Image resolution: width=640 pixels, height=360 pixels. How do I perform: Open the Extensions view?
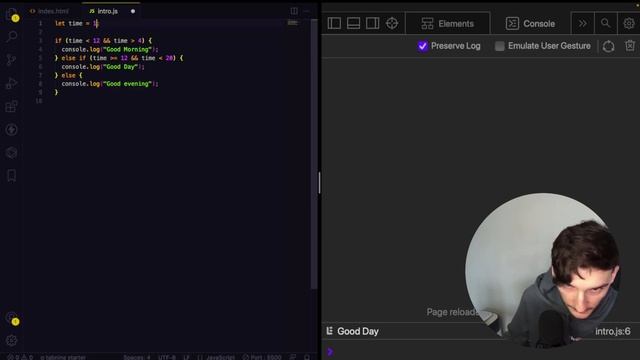coord(11,106)
